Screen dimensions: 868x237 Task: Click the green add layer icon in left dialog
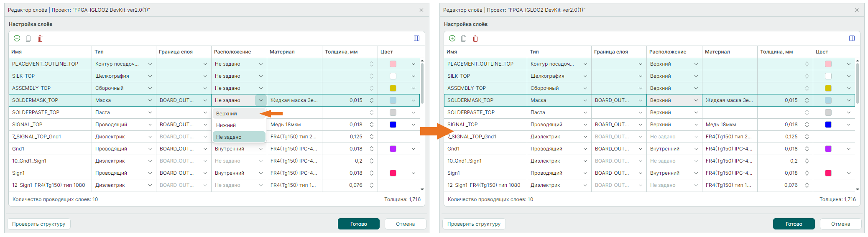(x=17, y=38)
